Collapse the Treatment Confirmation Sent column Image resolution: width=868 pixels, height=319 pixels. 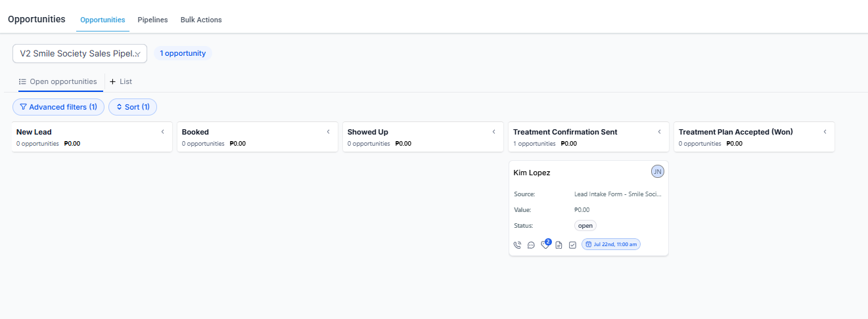point(659,132)
